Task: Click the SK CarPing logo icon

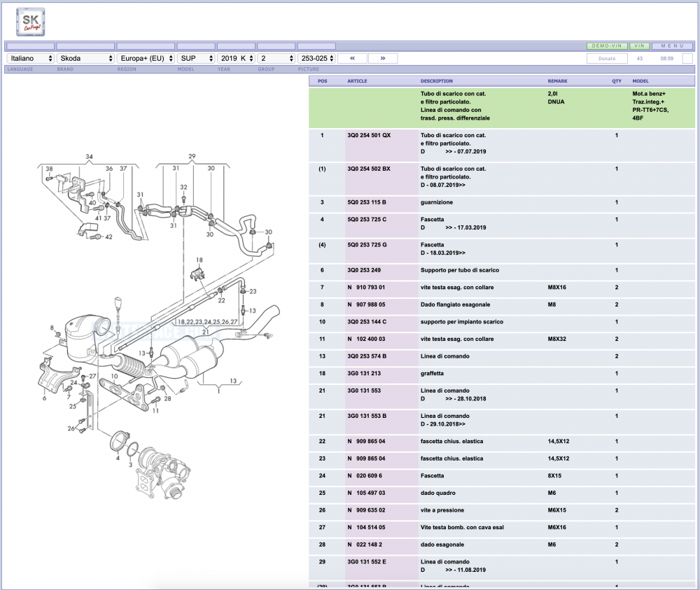Action: [x=30, y=22]
